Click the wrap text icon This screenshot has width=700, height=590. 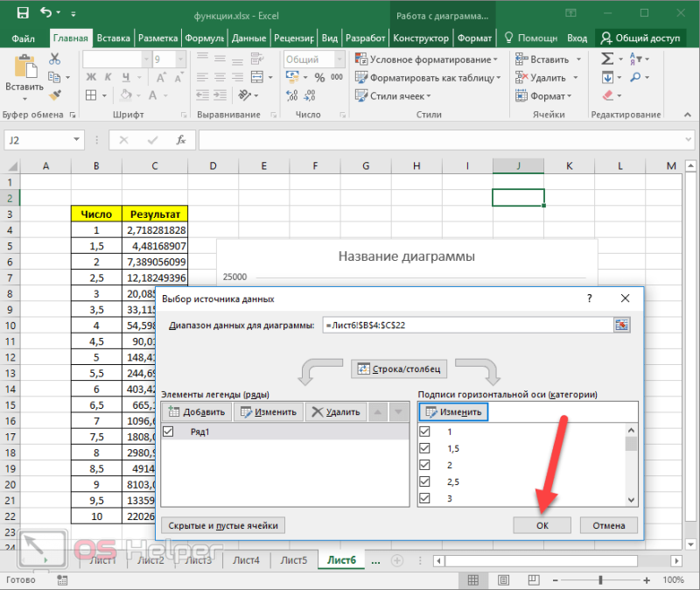[257, 58]
